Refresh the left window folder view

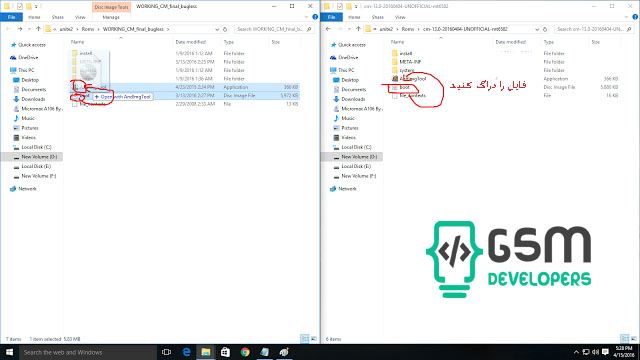[x=225, y=29]
